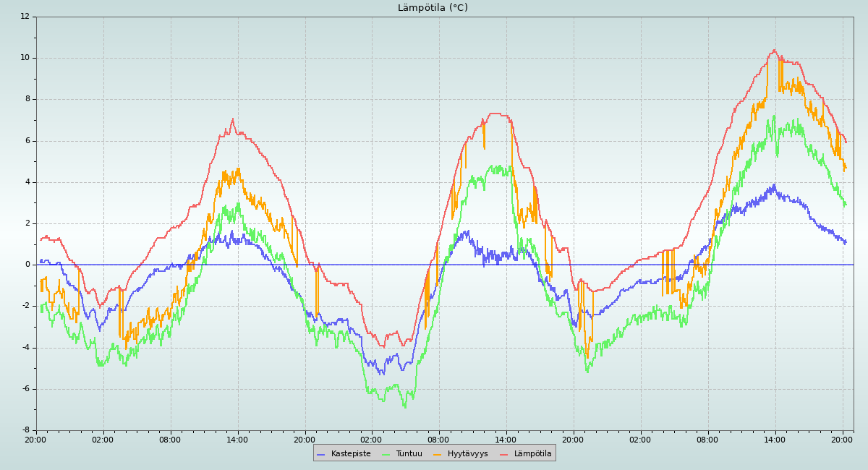
Task: Click the Kastepiste legend label
Action: [x=351, y=454]
